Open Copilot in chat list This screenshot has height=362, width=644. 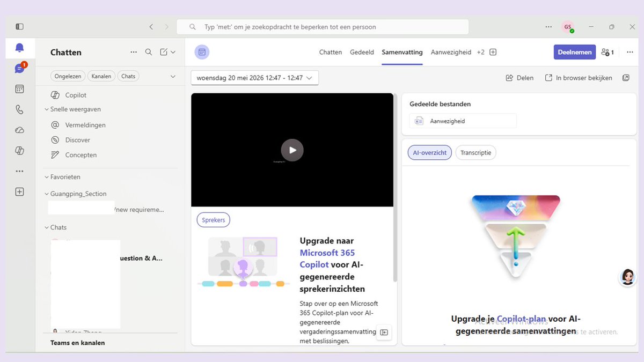point(75,95)
